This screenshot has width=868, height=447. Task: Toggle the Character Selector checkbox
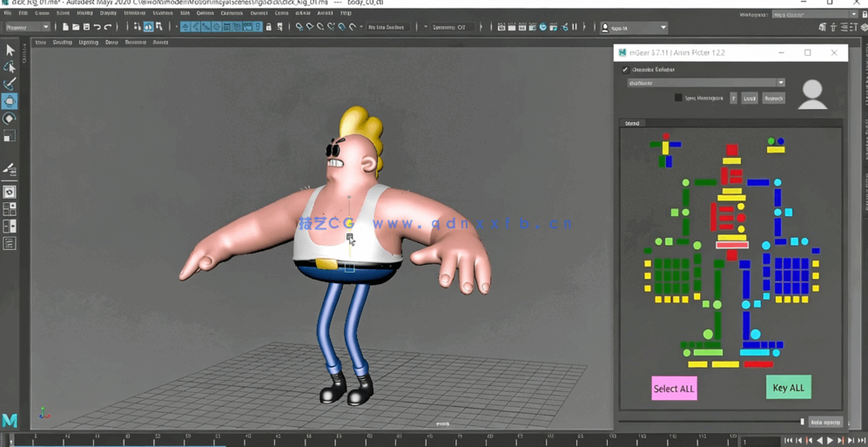pos(625,70)
